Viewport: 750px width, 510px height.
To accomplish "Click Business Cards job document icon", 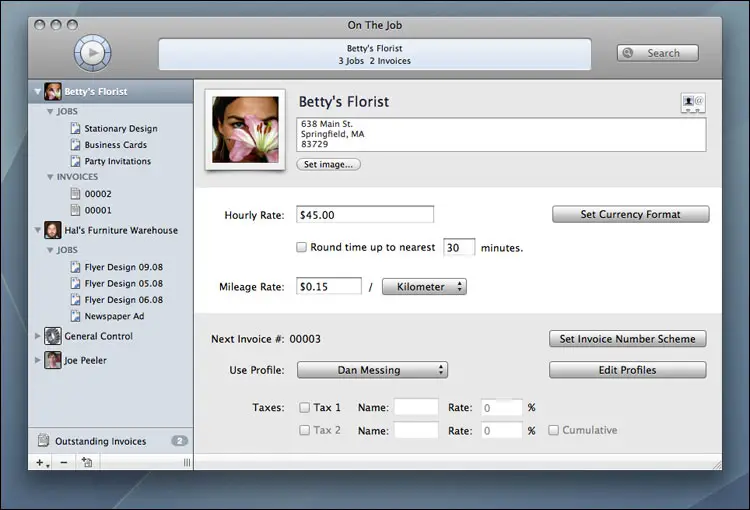I will click(75, 144).
